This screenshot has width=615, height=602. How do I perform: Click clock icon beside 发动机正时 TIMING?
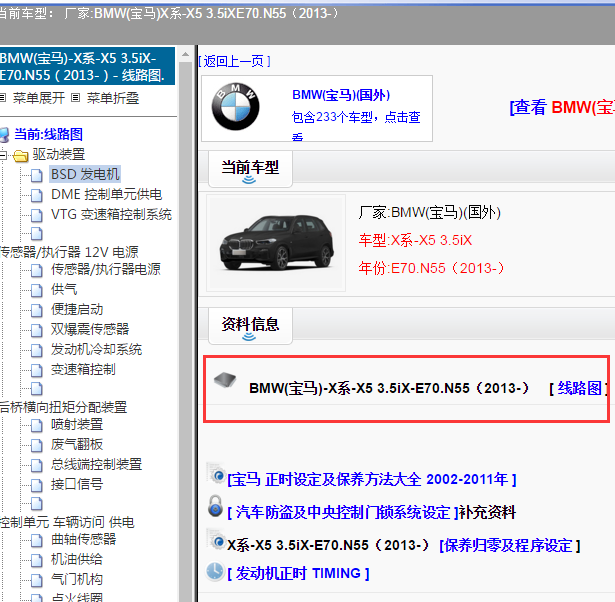pos(215,571)
